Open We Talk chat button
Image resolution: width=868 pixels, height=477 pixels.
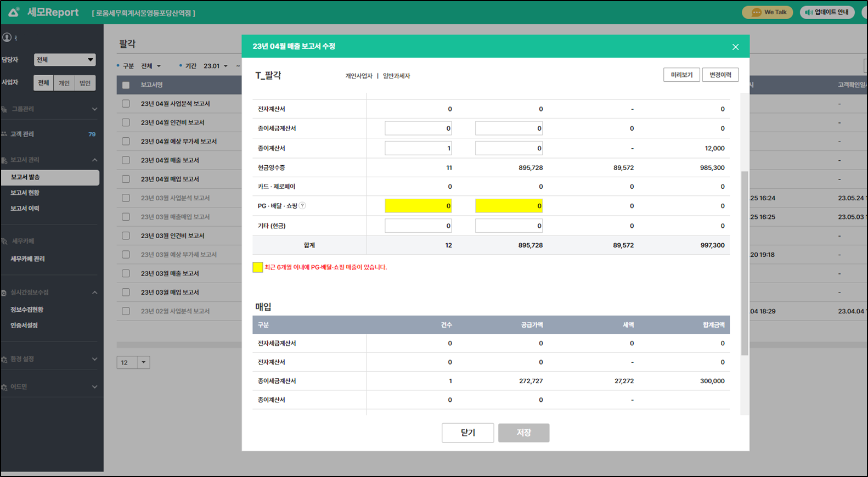point(767,12)
